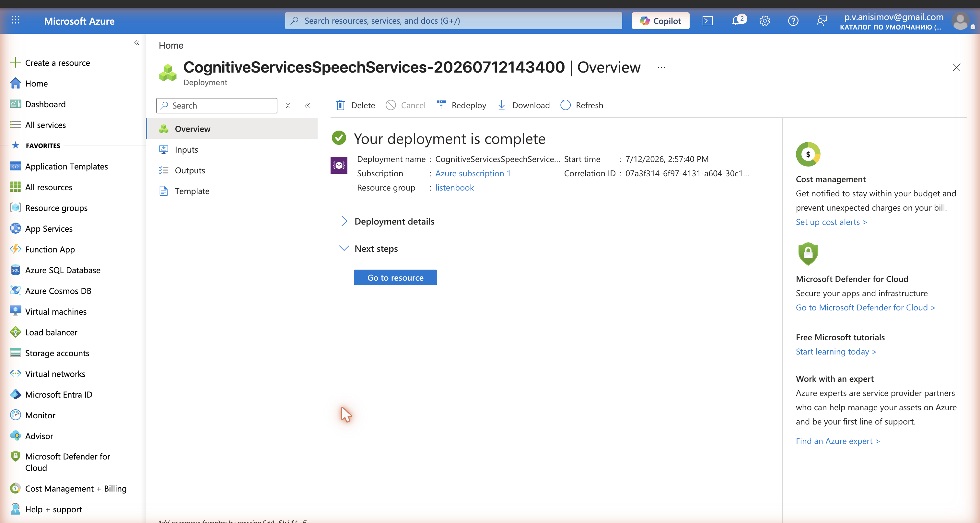Click the Cost management dollar icon

(x=808, y=154)
